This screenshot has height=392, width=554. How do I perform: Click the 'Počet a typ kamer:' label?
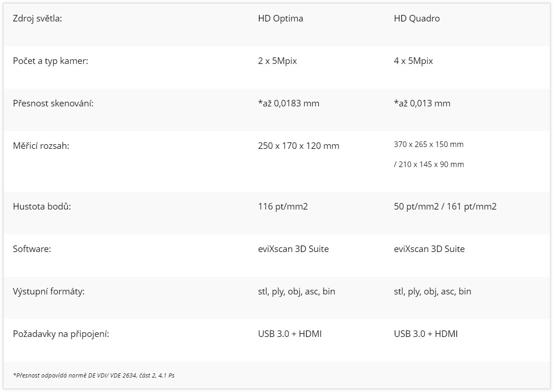tap(50, 61)
